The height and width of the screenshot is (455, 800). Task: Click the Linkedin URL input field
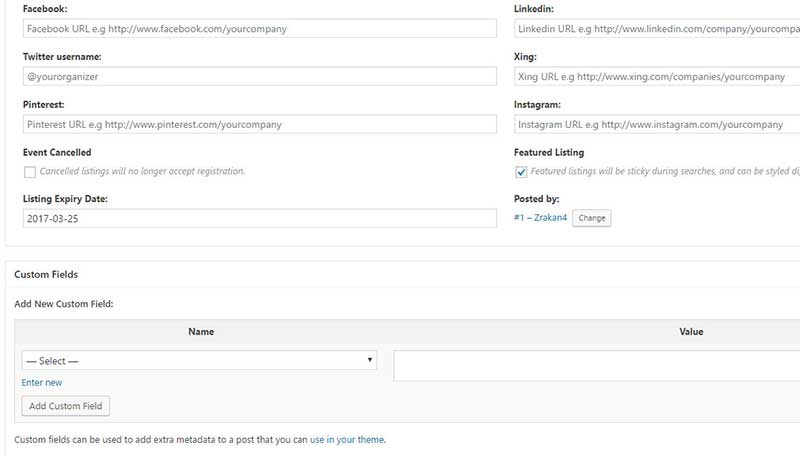[656, 29]
